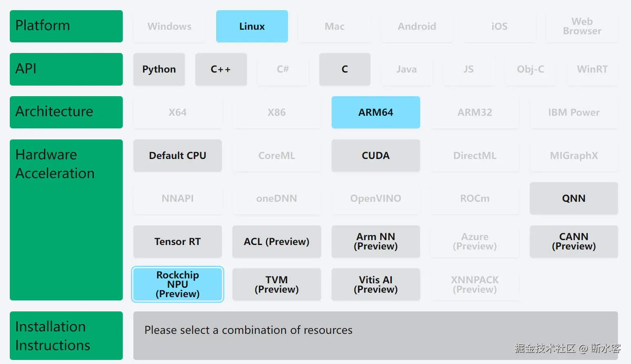Select TVM (Preview) acceleration
The height and width of the screenshot is (364, 631).
(277, 285)
